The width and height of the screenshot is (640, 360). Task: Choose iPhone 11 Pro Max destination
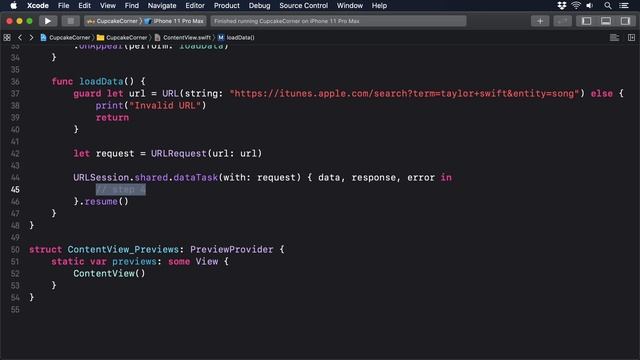174,21
